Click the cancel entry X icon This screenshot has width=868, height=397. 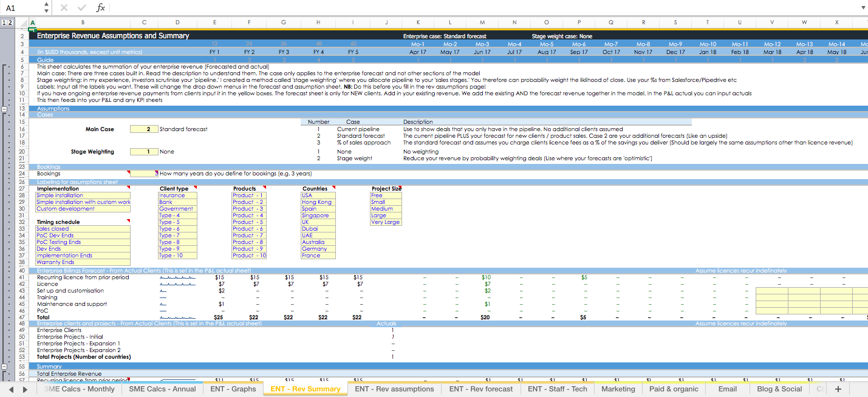pyautogui.click(x=65, y=8)
